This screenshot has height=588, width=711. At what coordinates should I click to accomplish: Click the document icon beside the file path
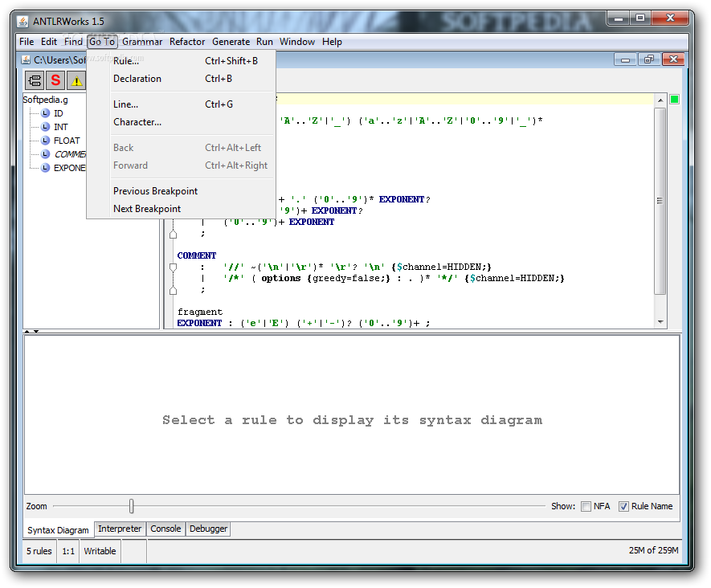(26, 59)
